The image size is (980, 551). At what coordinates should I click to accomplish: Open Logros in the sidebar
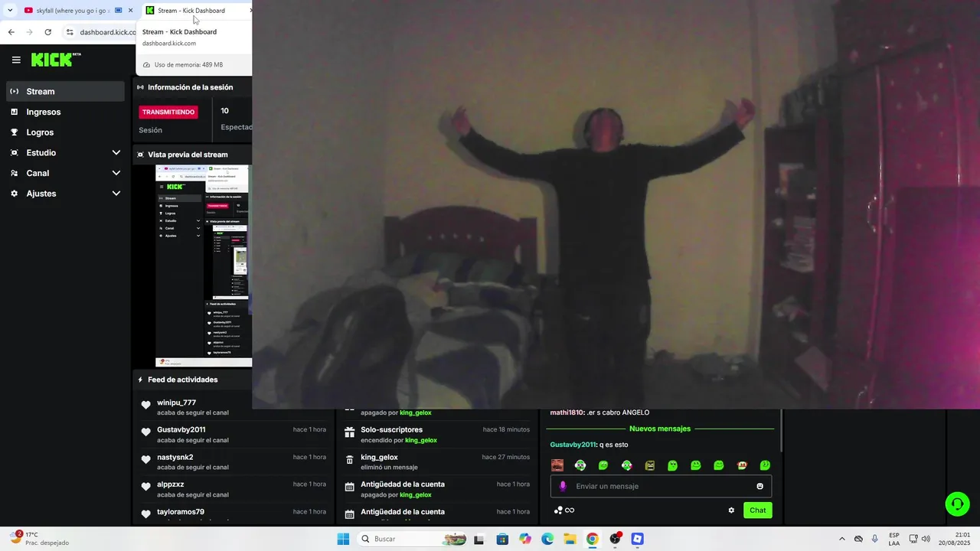tap(65, 132)
